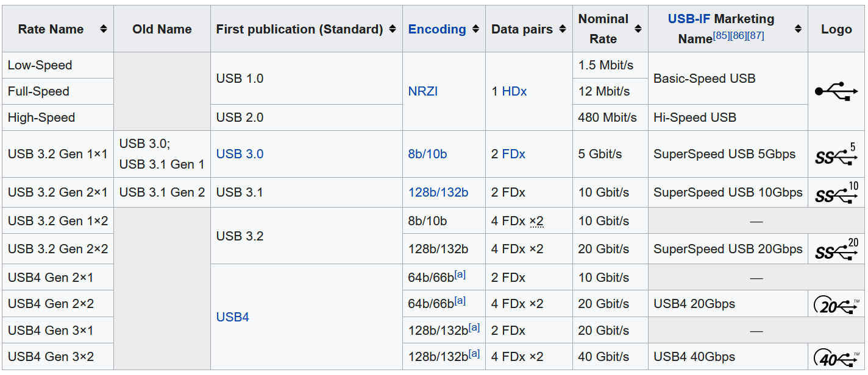Screen dimensions: 868x375
Task: Open the 8b/10b encoding link
Action: 427,154
